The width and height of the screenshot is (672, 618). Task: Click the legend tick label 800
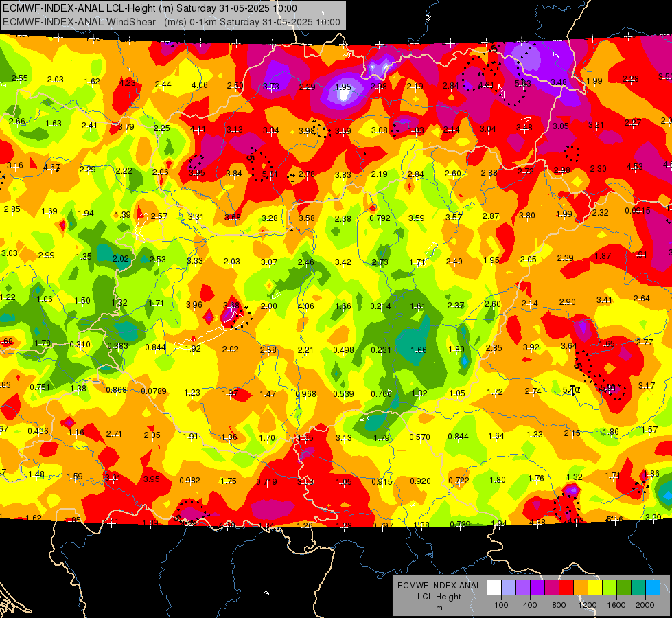(x=559, y=605)
